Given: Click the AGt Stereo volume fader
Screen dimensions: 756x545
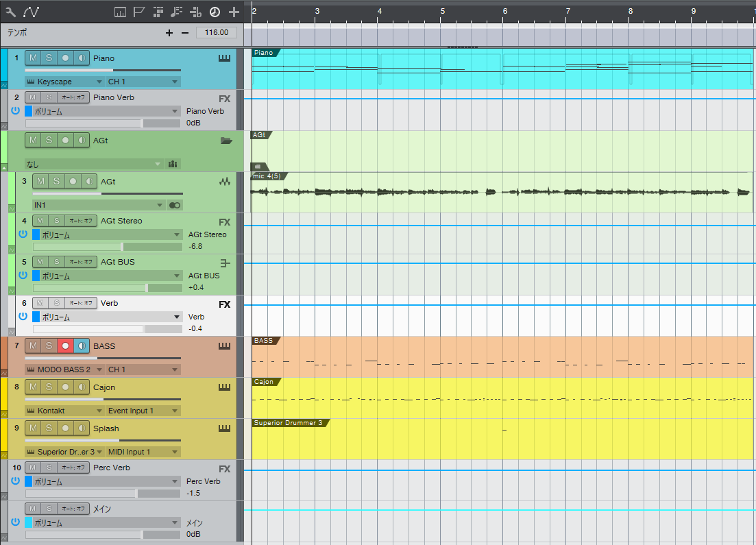Looking at the screenshot, I should 108,247.
